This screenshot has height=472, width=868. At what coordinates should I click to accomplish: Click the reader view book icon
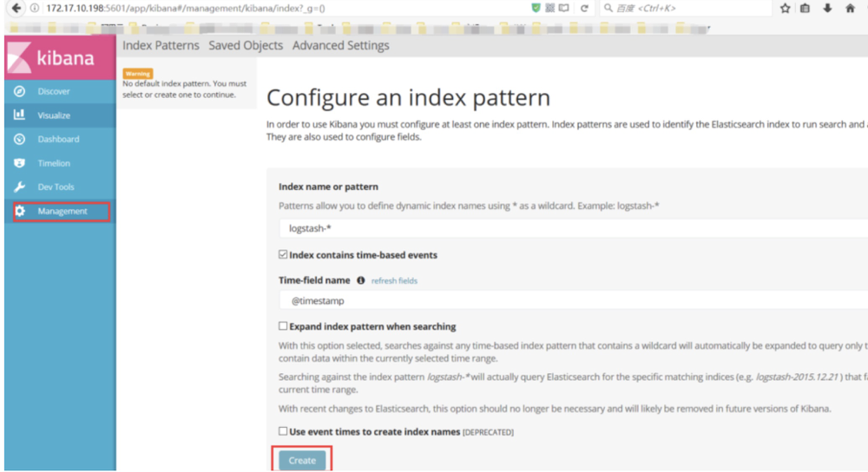564,8
